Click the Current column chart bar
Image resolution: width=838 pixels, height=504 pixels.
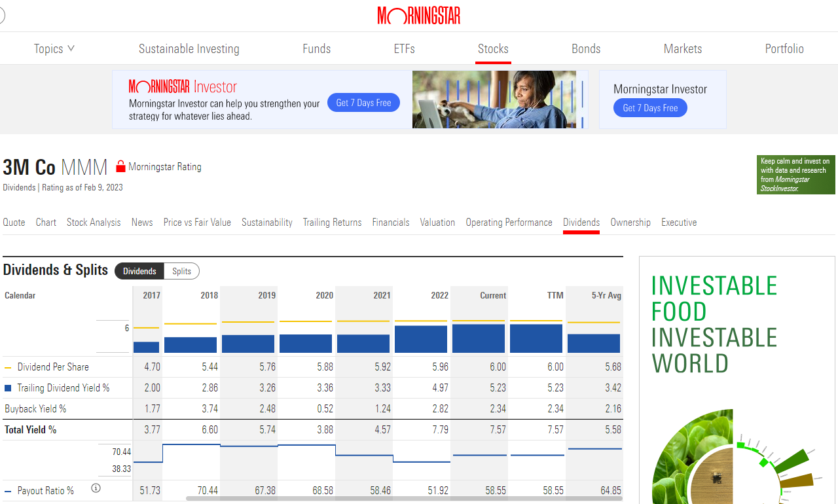(479, 338)
